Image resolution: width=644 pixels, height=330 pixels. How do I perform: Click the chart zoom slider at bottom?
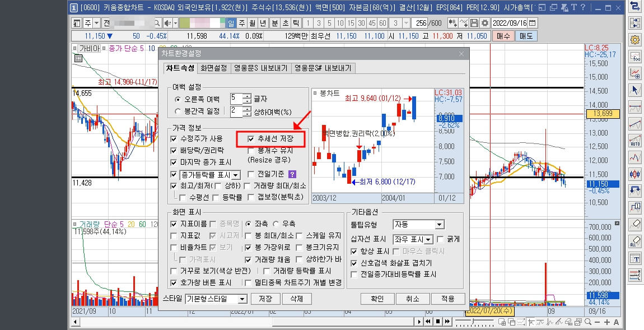pos(473,322)
